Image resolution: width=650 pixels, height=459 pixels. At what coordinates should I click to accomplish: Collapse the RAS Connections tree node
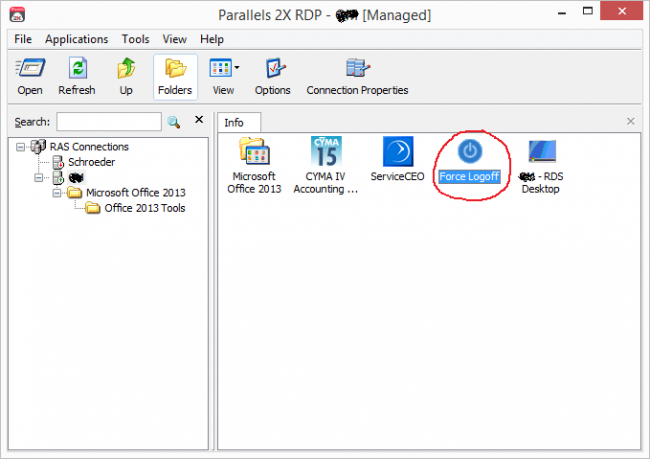20,147
